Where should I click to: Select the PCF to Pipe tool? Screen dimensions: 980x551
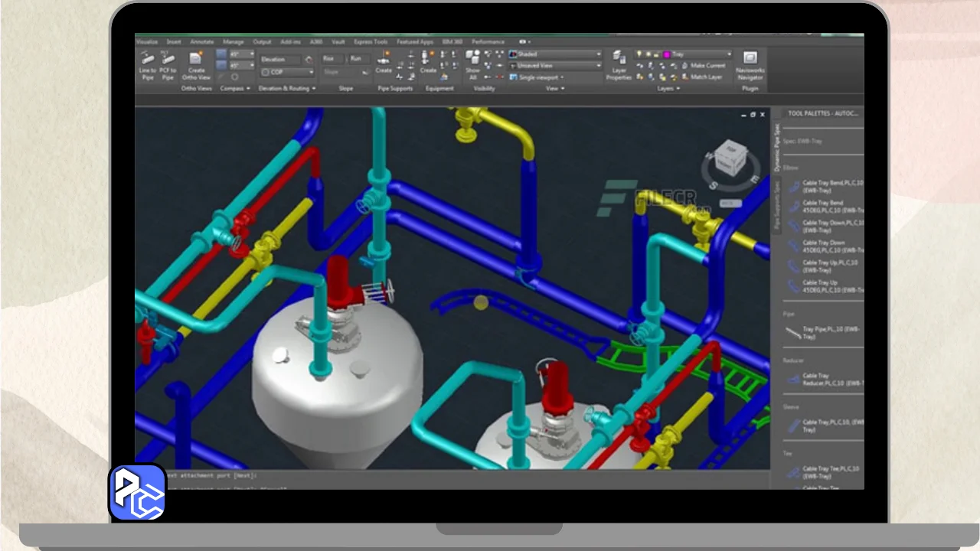point(168,64)
